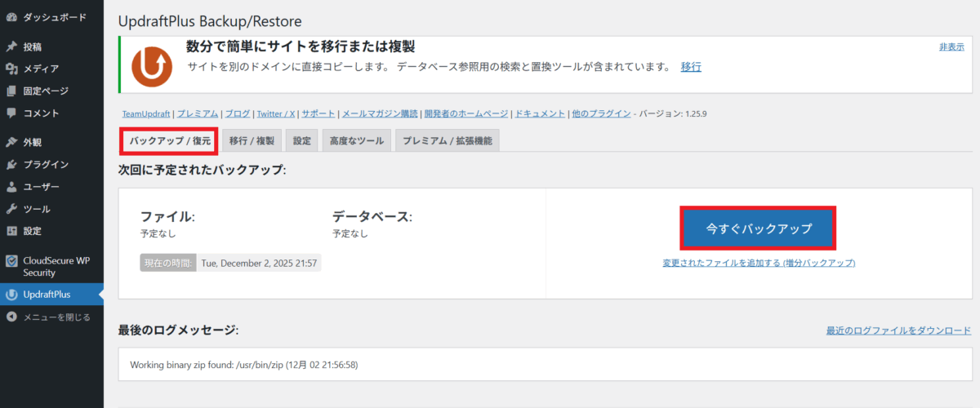Download the most recent log file link

point(898,330)
